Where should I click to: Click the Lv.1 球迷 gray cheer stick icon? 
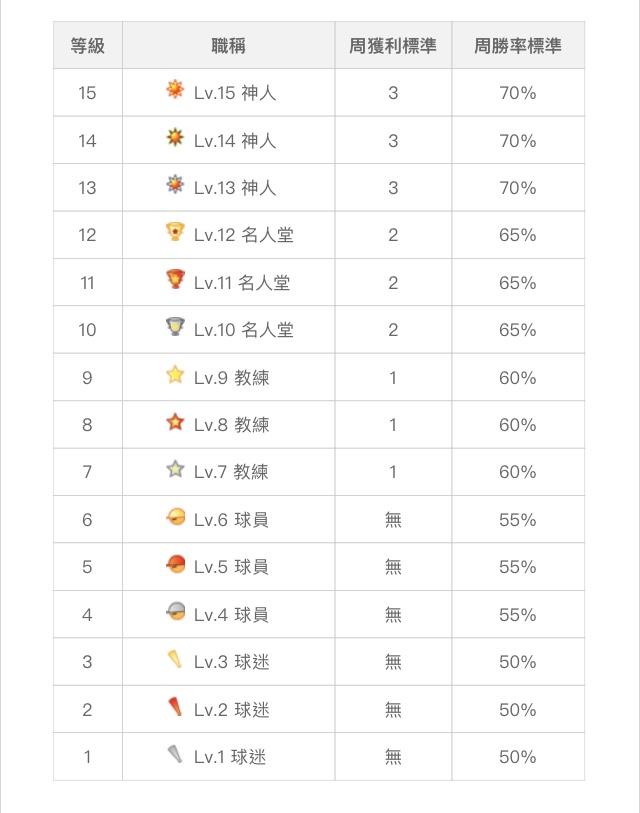tap(175, 754)
